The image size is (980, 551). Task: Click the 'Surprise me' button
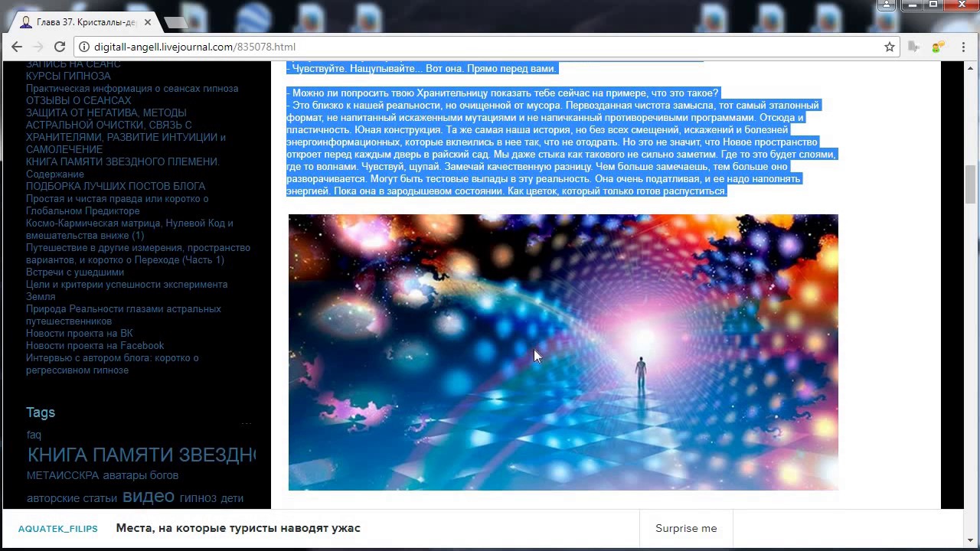point(686,528)
